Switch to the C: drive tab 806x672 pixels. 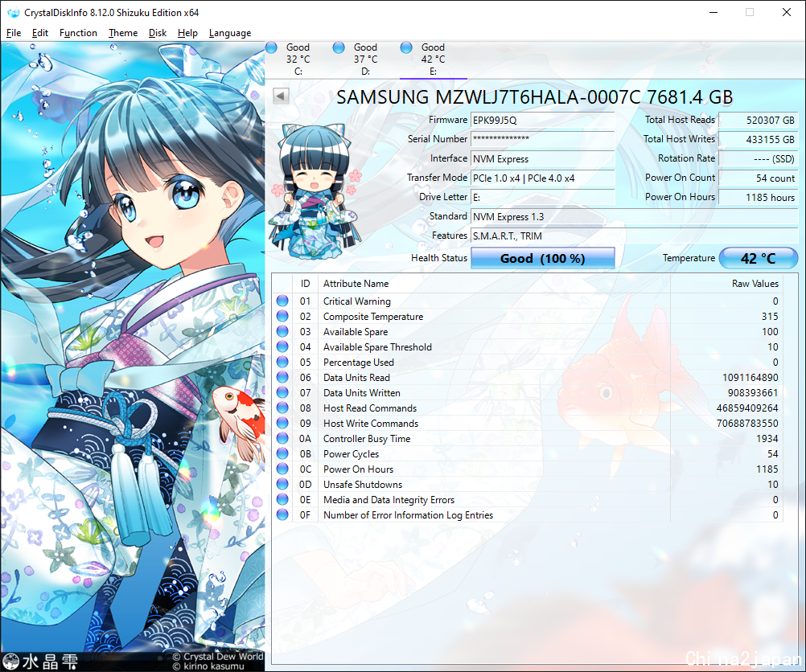(x=298, y=59)
